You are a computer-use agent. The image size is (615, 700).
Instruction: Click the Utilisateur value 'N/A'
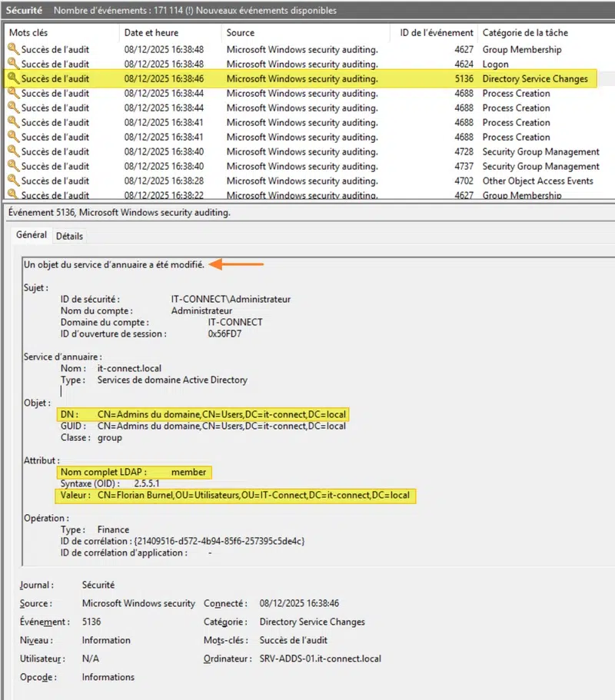(90, 659)
